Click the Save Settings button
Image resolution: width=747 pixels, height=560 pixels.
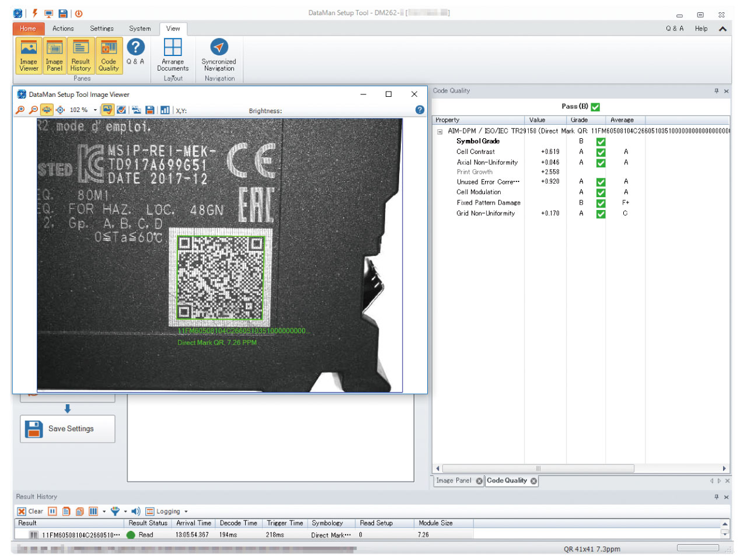pos(68,429)
